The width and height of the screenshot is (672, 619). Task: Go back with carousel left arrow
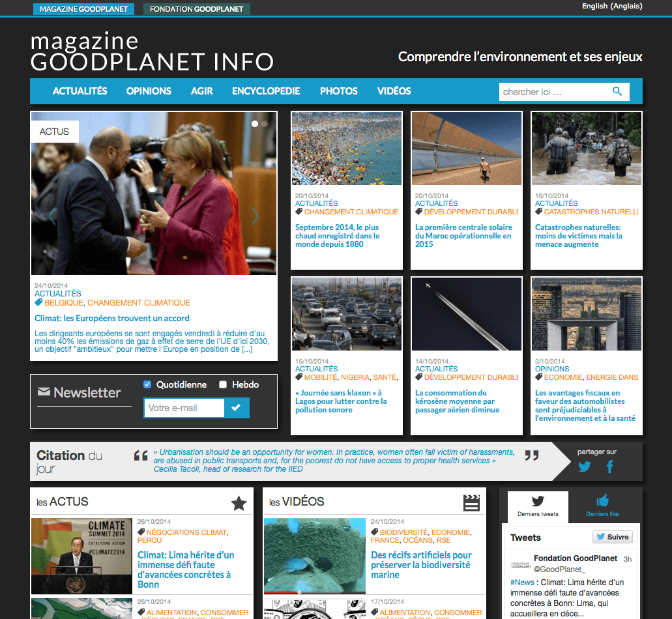tap(52, 217)
